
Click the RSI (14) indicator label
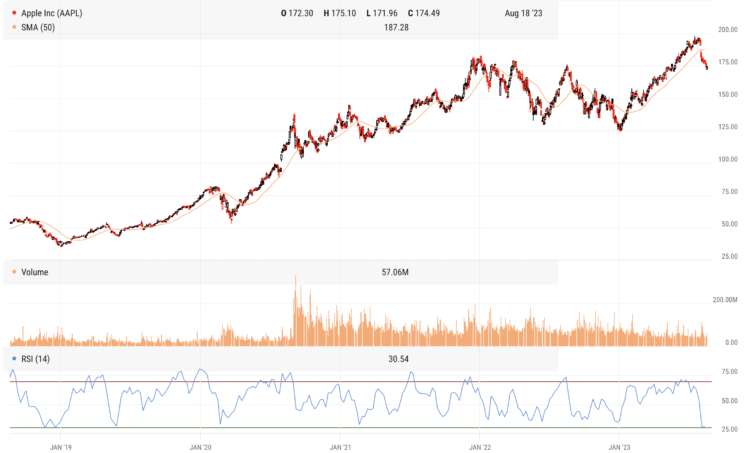click(x=35, y=359)
